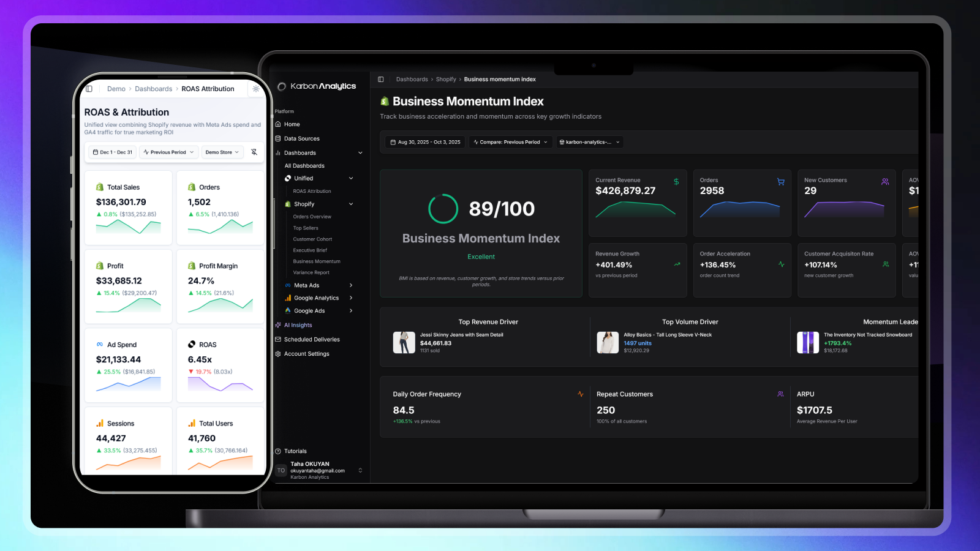Open the Variance Report dashboard

(312, 272)
